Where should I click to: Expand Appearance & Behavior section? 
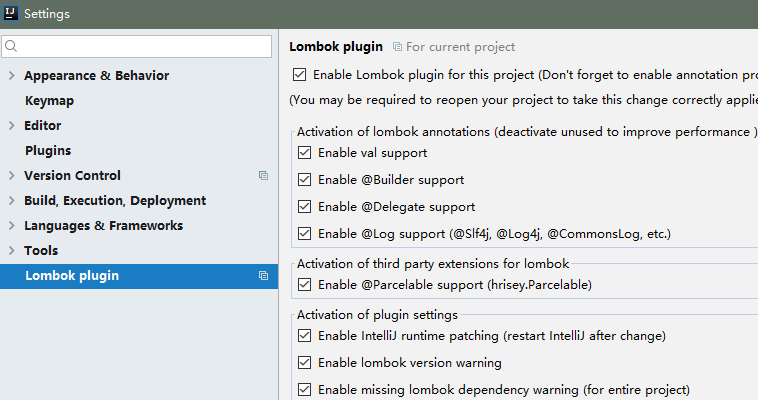pyautogui.click(x=11, y=76)
